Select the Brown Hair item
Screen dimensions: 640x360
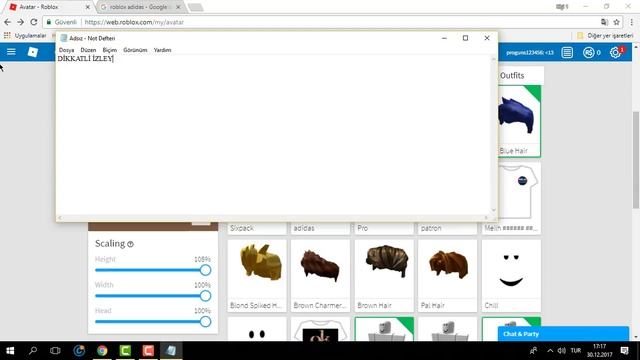[384, 276]
